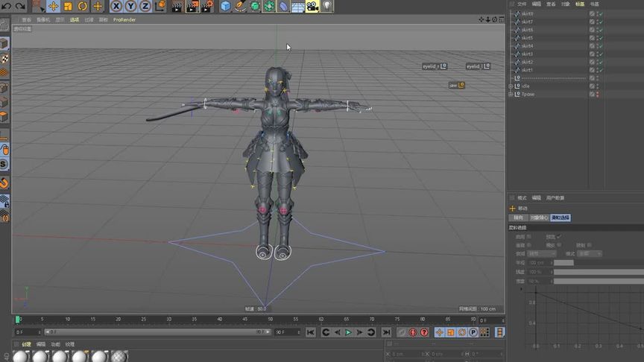The image size is (644, 362).
Task: Toggle the Z axis lock
Action: (x=145, y=6)
